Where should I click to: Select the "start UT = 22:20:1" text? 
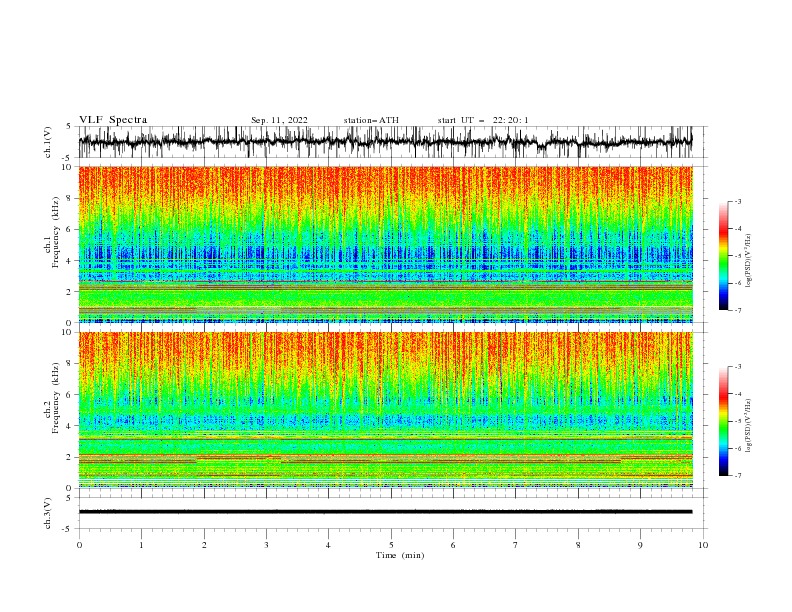tap(483, 120)
